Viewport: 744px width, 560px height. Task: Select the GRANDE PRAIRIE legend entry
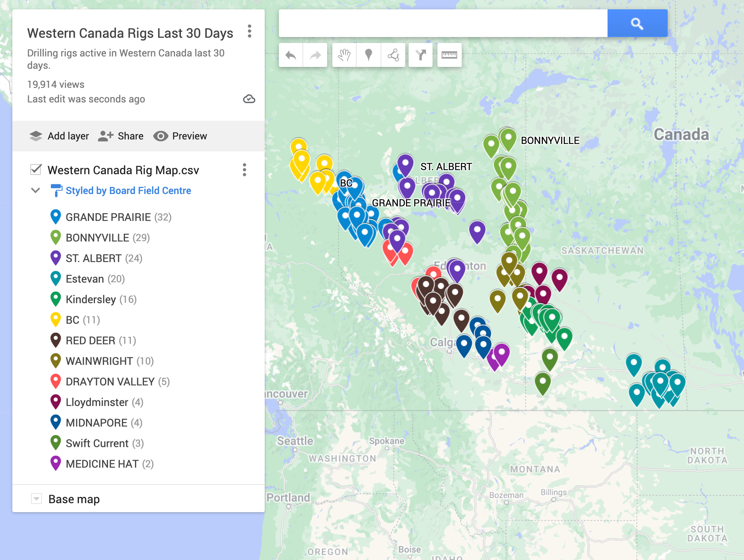coord(109,217)
